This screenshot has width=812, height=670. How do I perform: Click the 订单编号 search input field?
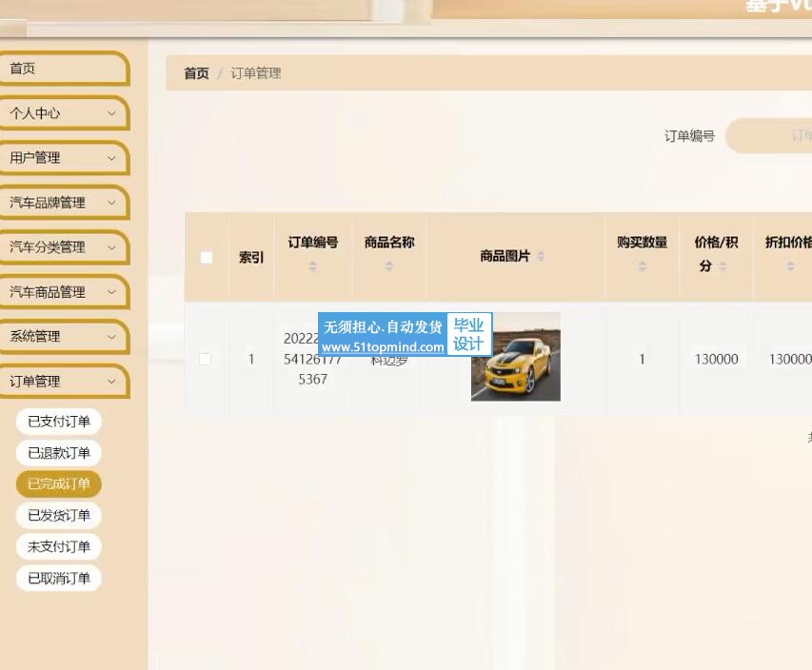click(771, 136)
